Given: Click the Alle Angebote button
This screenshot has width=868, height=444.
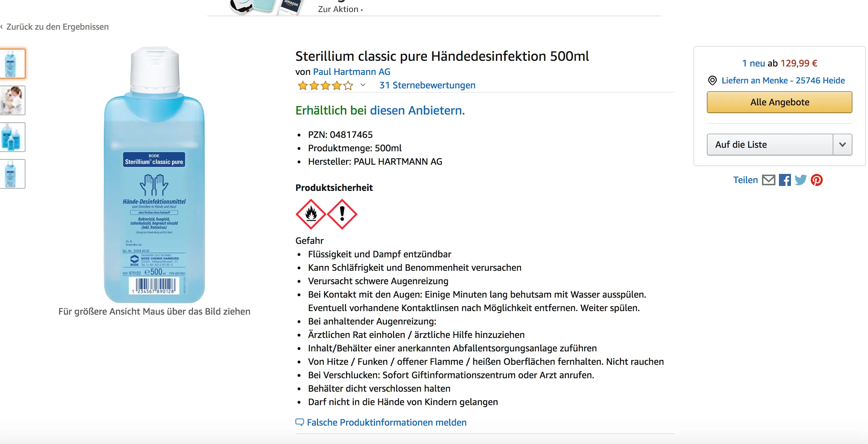Looking at the screenshot, I should point(780,102).
